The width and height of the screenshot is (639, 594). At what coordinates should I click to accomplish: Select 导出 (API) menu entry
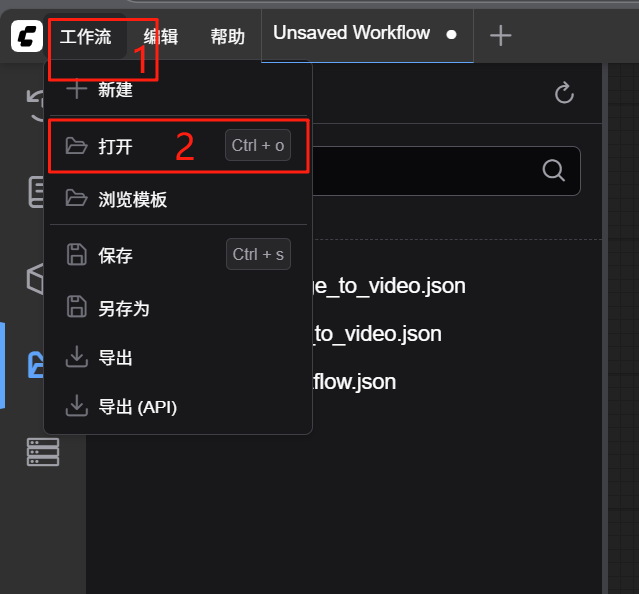[x=178, y=406]
